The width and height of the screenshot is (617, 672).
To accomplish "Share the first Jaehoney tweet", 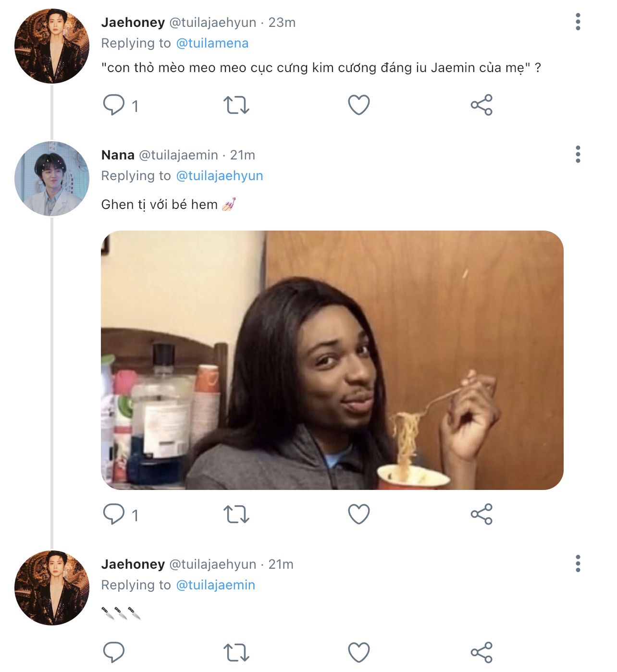I will [481, 105].
